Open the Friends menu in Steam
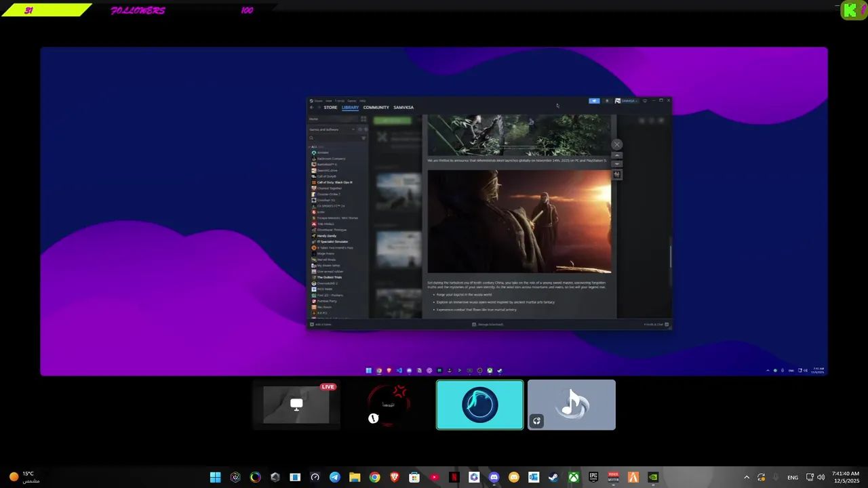Viewport: 868px width, 488px height. tap(339, 101)
